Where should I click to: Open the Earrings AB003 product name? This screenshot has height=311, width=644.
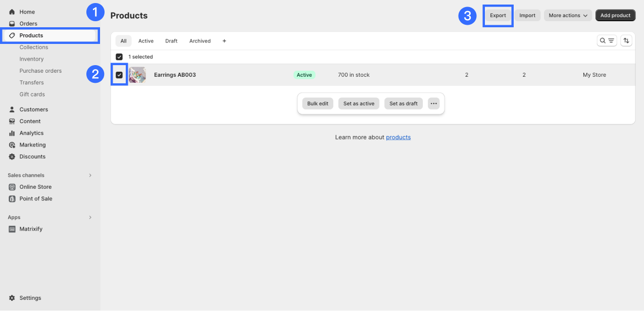175,75
